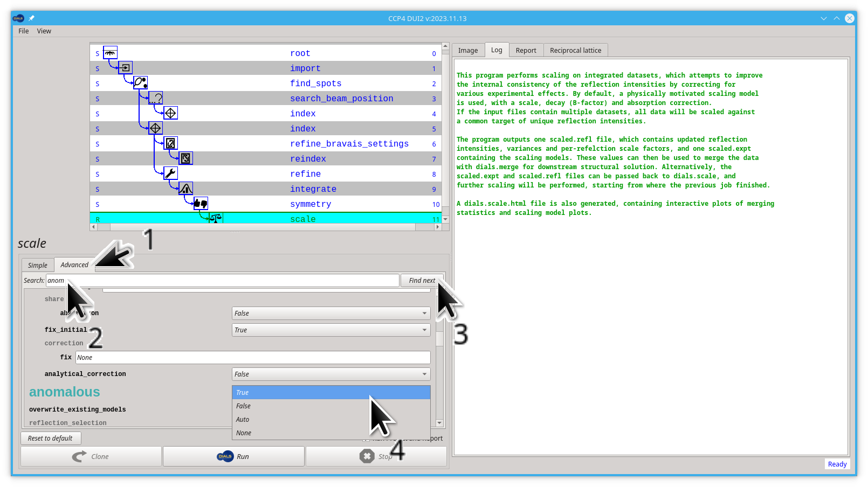Open the File menu
Screen dimensions: 868x487
coord(24,31)
